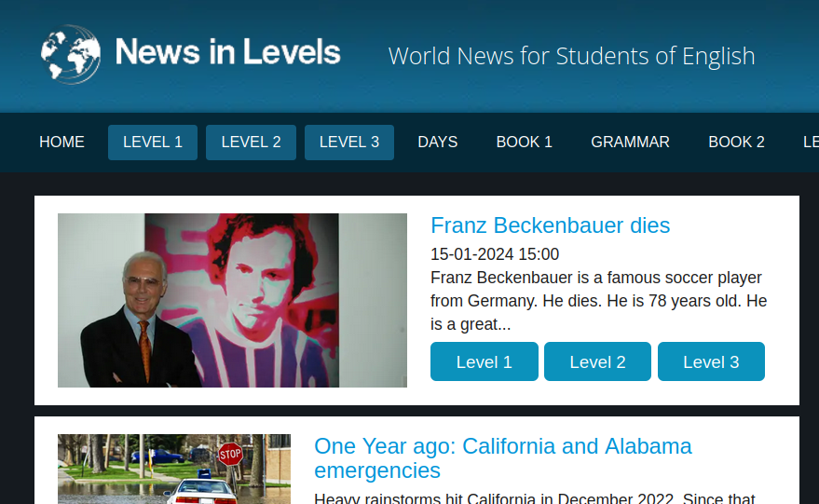Click the flooded street stop sign photo
The image size is (819, 504).
click(174, 469)
